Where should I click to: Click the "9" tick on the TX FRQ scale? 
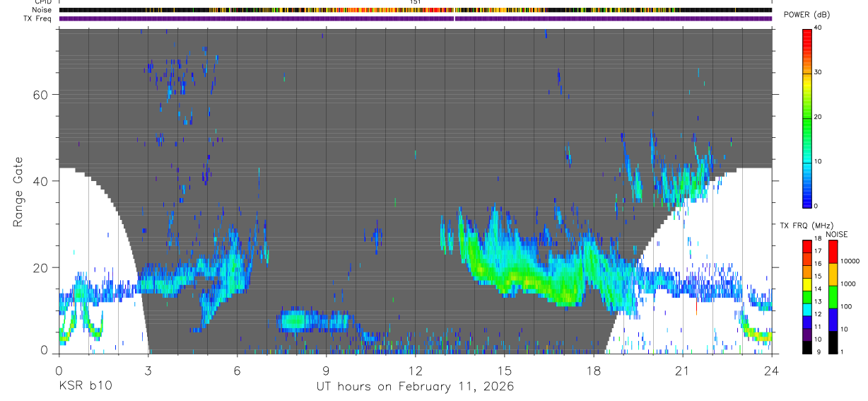819,352
